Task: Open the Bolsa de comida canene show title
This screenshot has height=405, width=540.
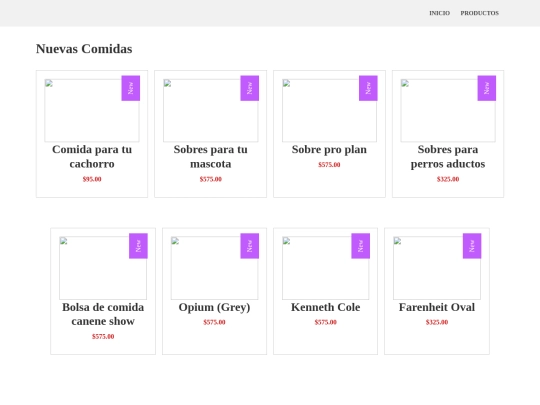Action: 103,314
